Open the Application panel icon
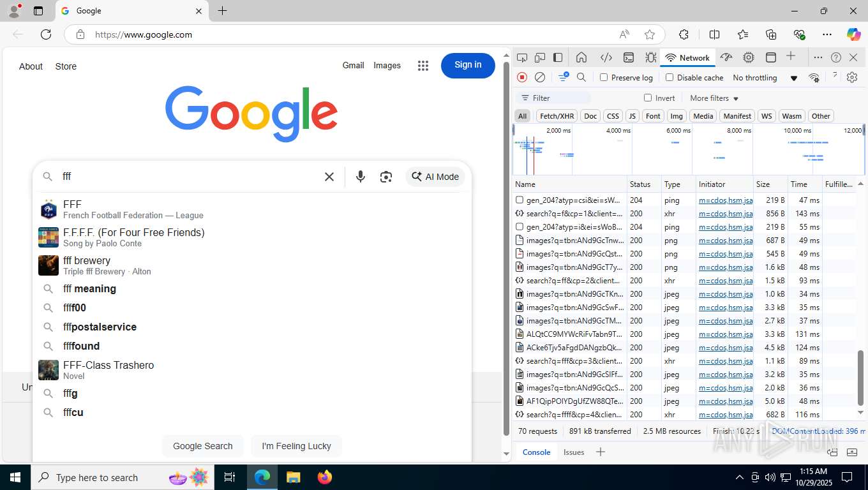 (x=771, y=57)
